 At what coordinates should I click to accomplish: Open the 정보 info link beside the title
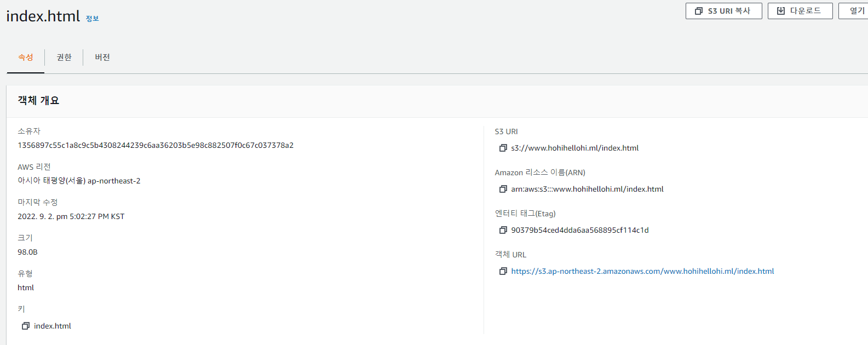[x=93, y=19]
